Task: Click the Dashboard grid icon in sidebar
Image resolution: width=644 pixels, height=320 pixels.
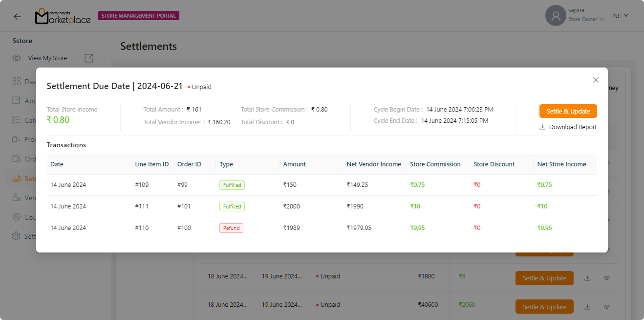Action: coord(17,81)
